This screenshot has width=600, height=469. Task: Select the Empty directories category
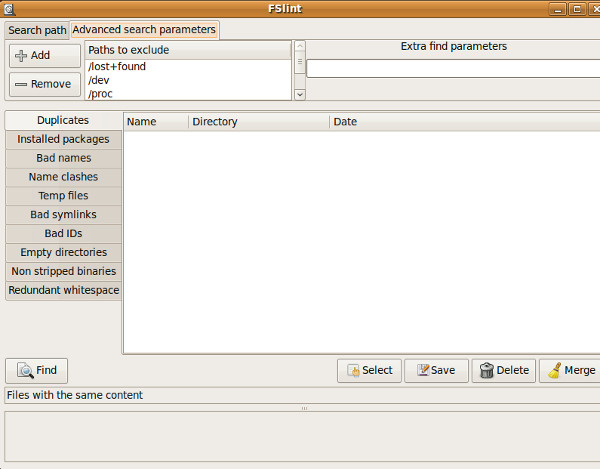click(63, 252)
